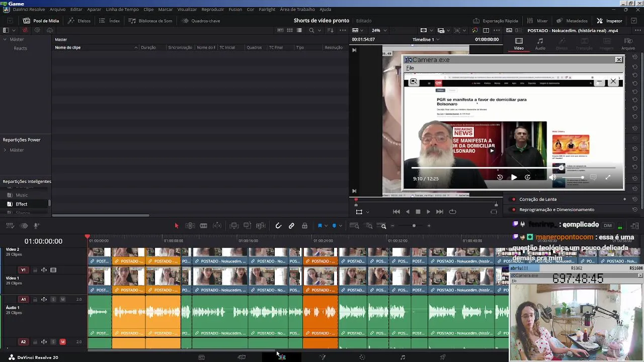Open the Editar menu
The height and width of the screenshot is (362, 644).
(x=76, y=10)
